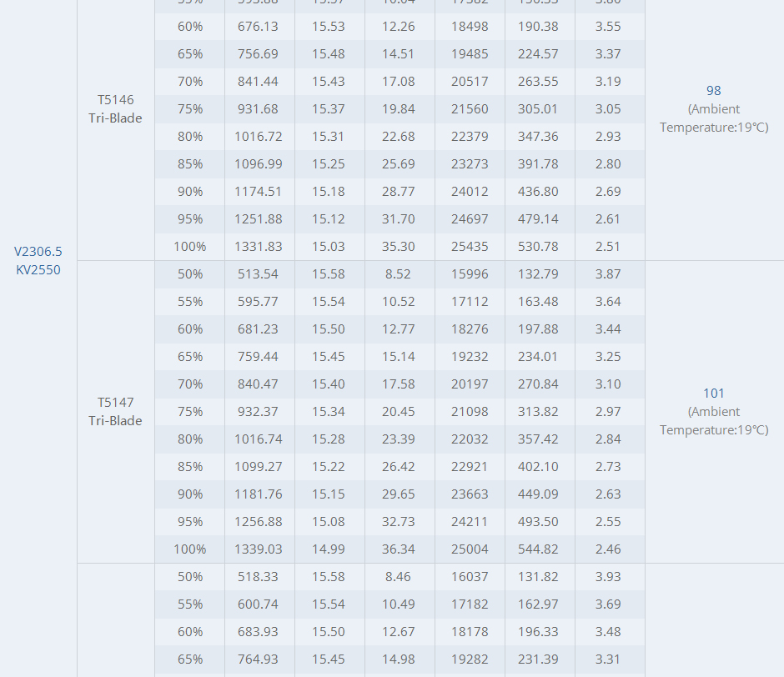Viewport: 784px width, 677px height.
Task: Select the T5146 Tri-Blade propeller cell
Action: [x=115, y=109]
